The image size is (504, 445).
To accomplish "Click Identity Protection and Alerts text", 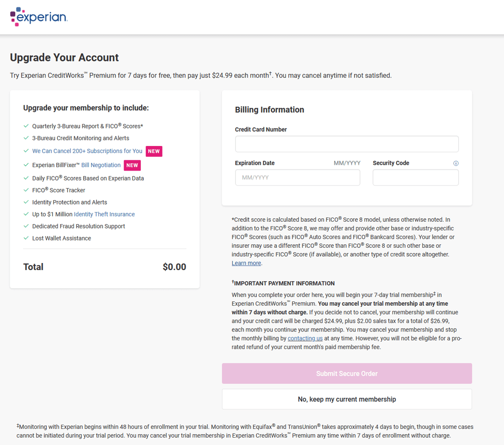I will (x=69, y=202).
